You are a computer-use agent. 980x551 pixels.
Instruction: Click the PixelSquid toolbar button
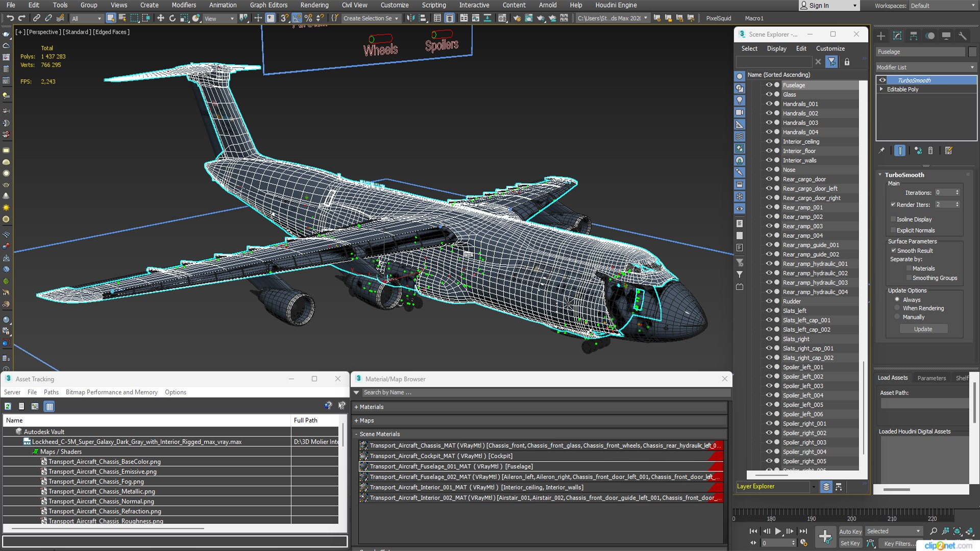pyautogui.click(x=718, y=18)
